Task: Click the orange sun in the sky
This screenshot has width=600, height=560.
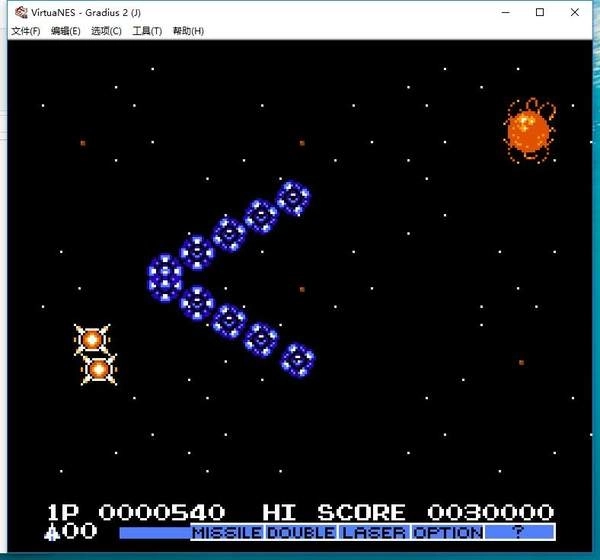Action: pyautogui.click(x=527, y=130)
